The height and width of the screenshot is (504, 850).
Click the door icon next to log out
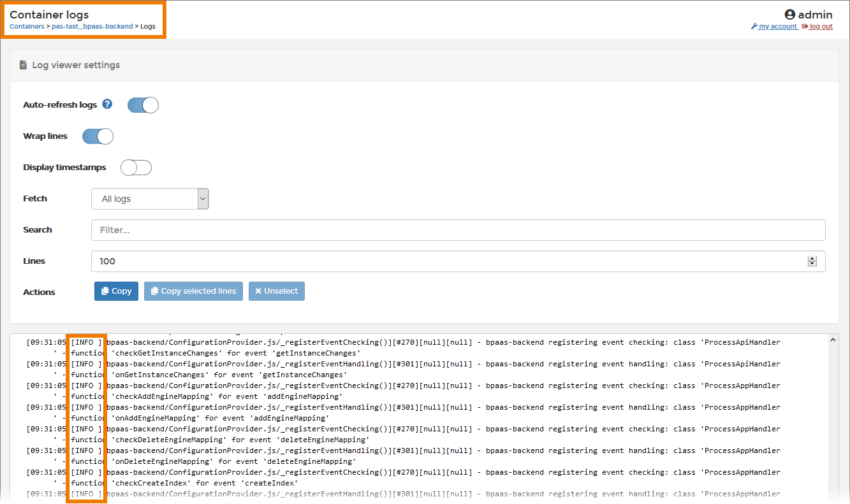[805, 26]
